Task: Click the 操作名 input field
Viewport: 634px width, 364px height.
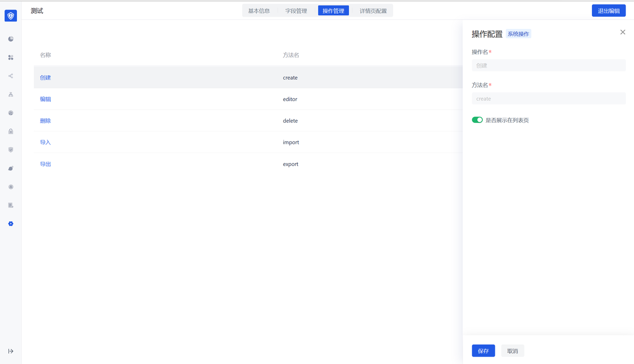Action: coord(548,65)
